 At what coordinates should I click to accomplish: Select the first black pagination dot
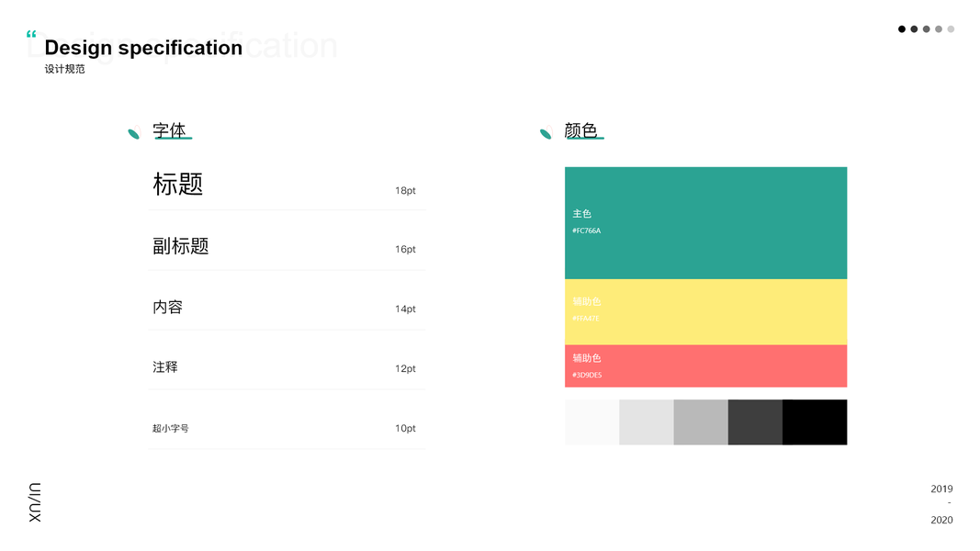pyautogui.click(x=902, y=29)
